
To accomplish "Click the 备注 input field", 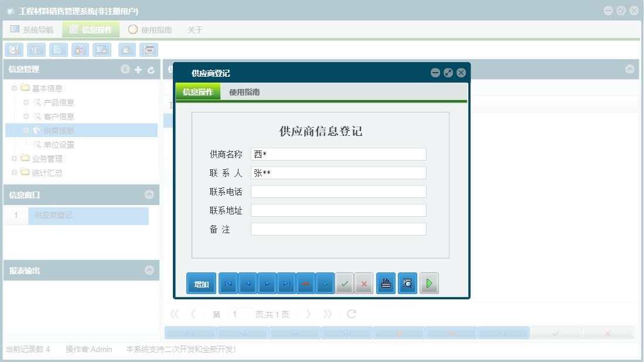I will pos(339,229).
